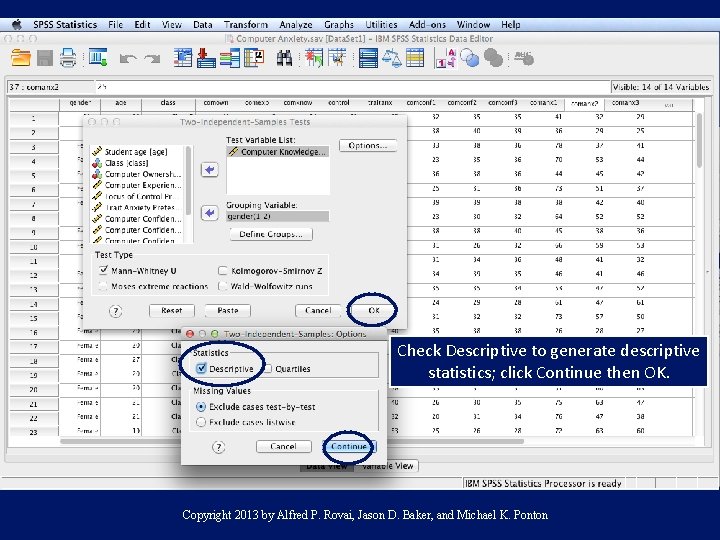This screenshot has height=540, width=720.
Task: Click Continue in Options dialog
Action: point(349,446)
